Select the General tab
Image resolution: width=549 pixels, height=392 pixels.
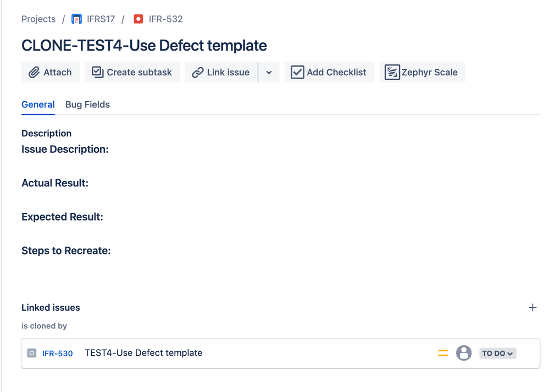(38, 104)
